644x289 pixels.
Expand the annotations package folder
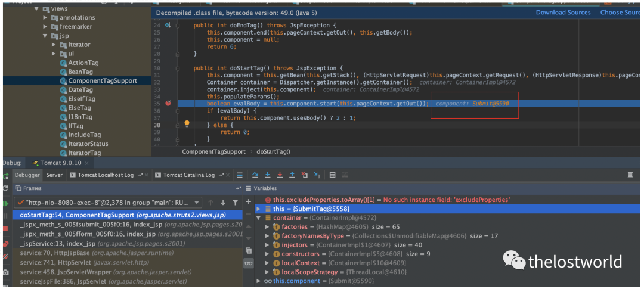[45, 18]
